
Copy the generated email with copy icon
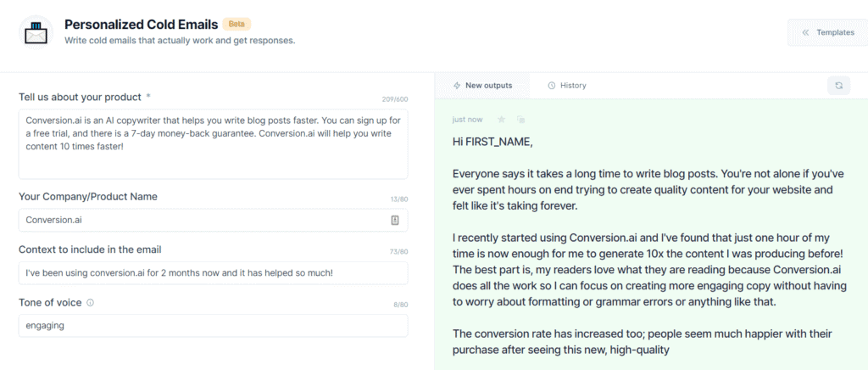(x=520, y=119)
